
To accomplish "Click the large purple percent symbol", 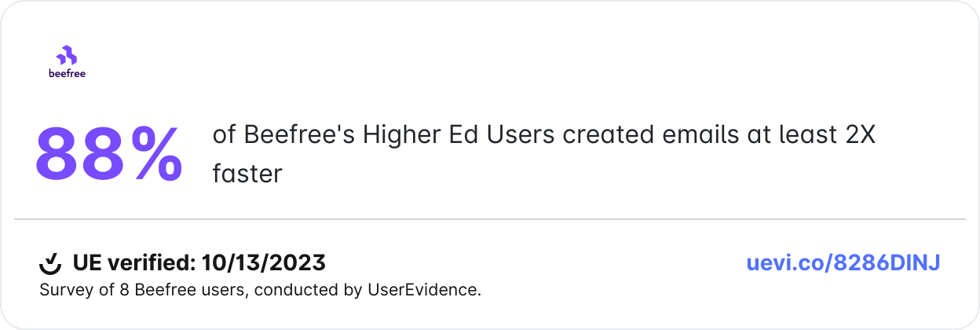I will coord(156,154).
